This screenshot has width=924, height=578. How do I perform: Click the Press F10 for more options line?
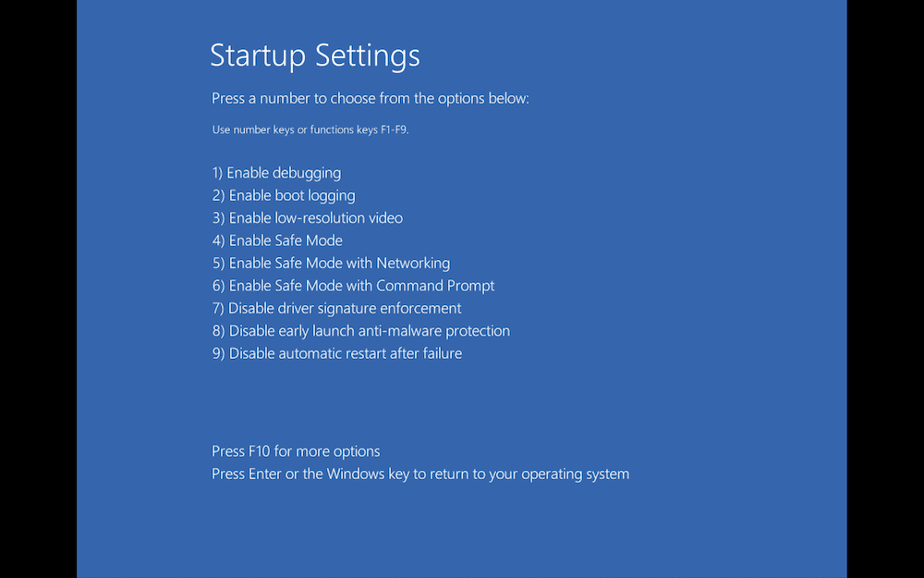coord(296,451)
